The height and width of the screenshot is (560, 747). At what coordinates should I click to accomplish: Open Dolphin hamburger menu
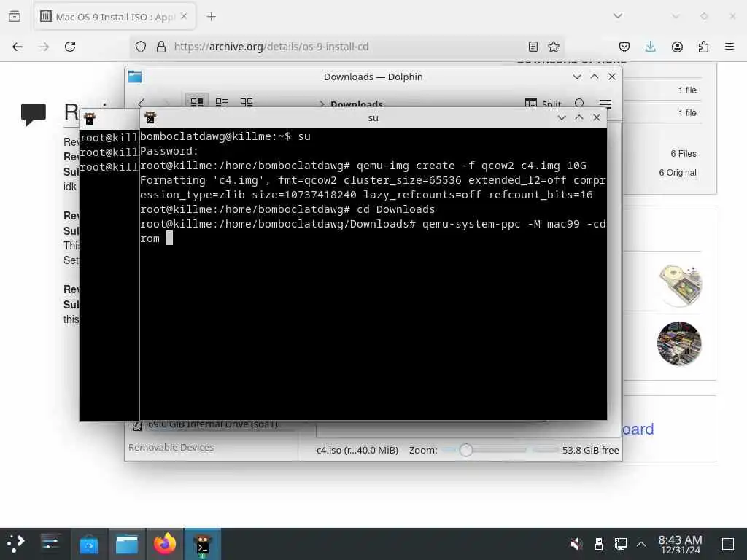coord(605,104)
